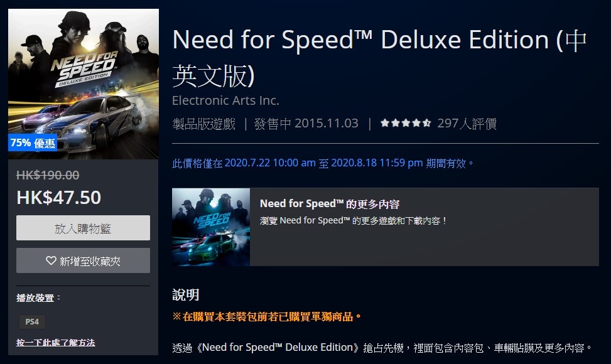Viewport: 611px width, 364px height.
Task: Click the HK$47.50 sale price
Action: [59, 198]
